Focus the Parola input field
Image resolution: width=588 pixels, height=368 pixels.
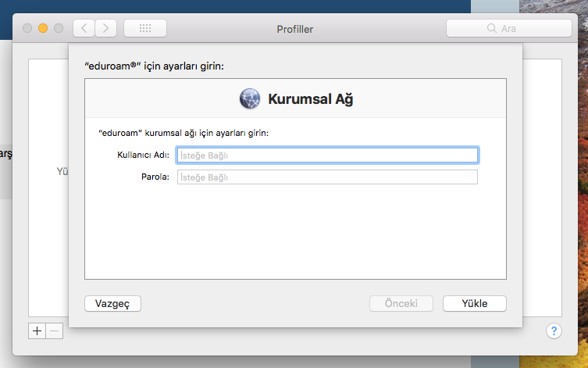coord(327,177)
